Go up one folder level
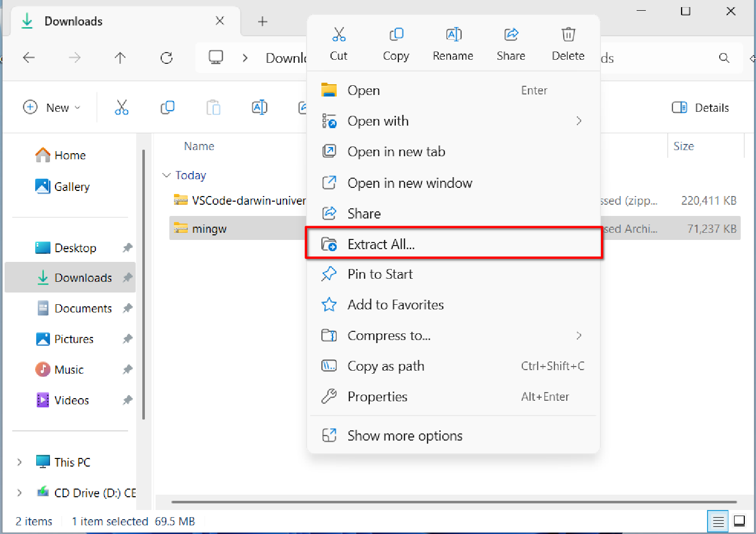The image size is (756, 534). pos(120,58)
